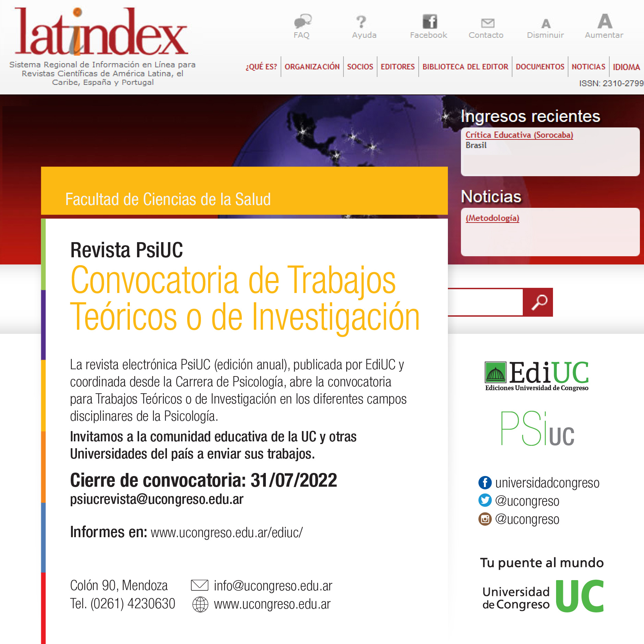644x644 pixels.
Task: Click the envelope icon beside info@ucongreso.edu.ar
Action: pyautogui.click(x=200, y=585)
